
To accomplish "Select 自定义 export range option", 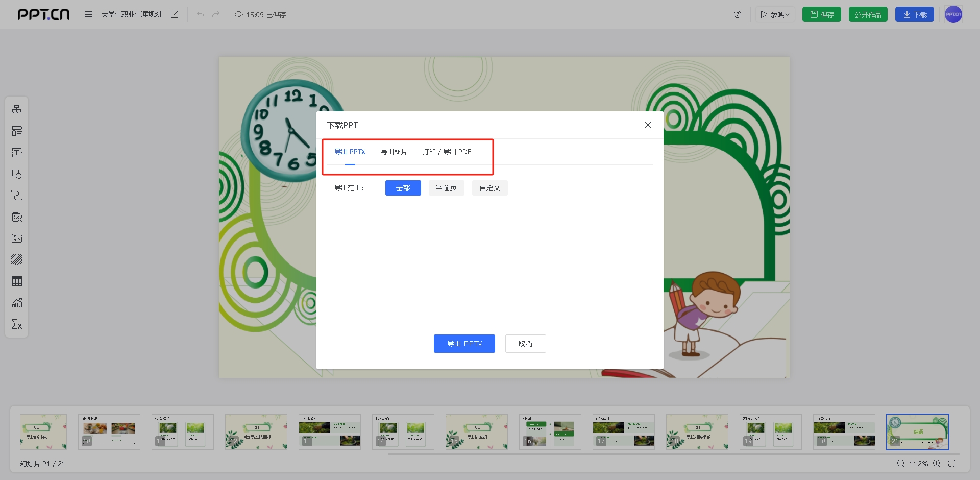I will click(489, 188).
